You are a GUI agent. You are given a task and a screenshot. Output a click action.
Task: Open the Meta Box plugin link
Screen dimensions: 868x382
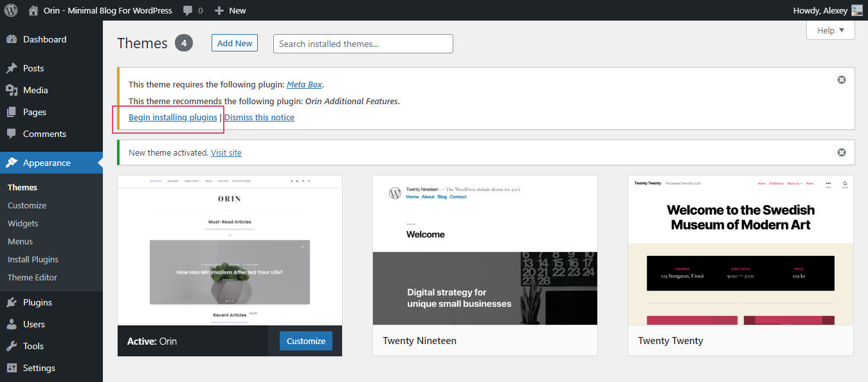tap(304, 84)
